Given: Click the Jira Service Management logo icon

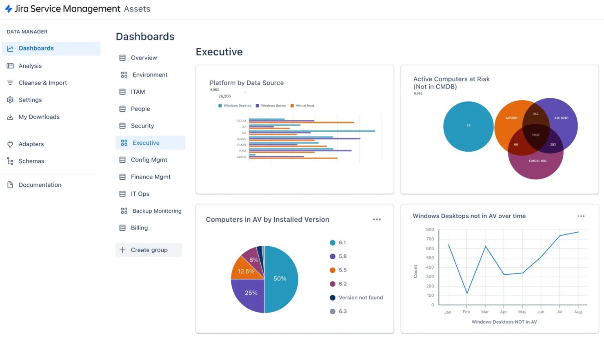Looking at the screenshot, I should click(8, 9).
